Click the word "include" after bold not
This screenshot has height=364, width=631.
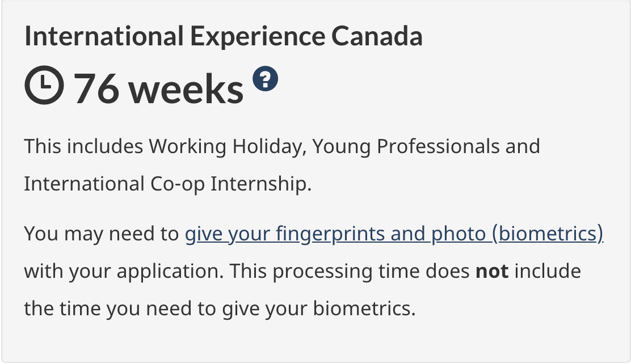pyautogui.click(x=548, y=271)
